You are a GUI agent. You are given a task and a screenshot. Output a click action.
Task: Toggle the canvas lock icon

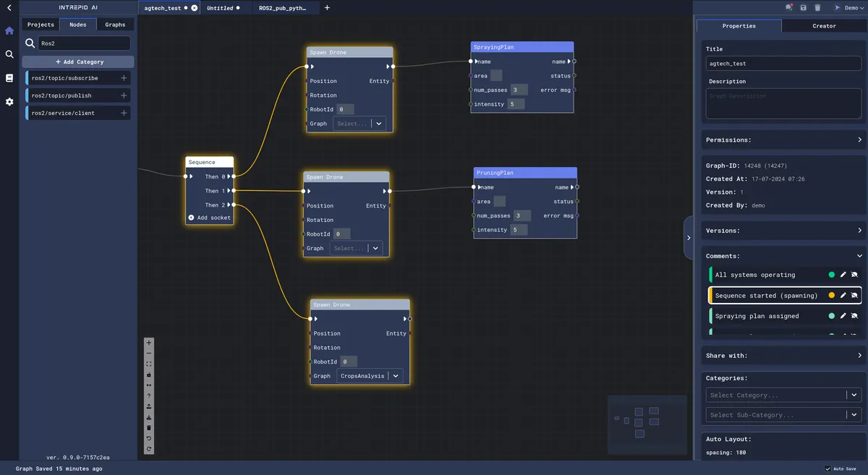point(149,375)
